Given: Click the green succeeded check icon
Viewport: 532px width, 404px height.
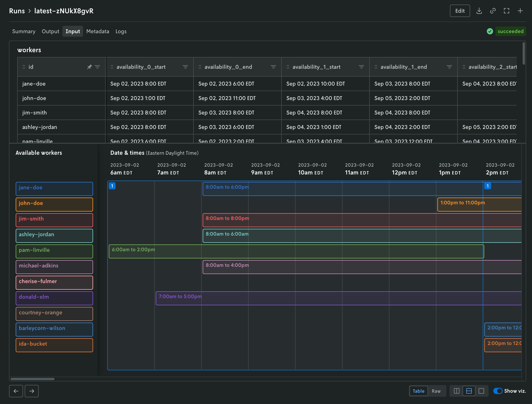Looking at the screenshot, I should click(490, 31).
